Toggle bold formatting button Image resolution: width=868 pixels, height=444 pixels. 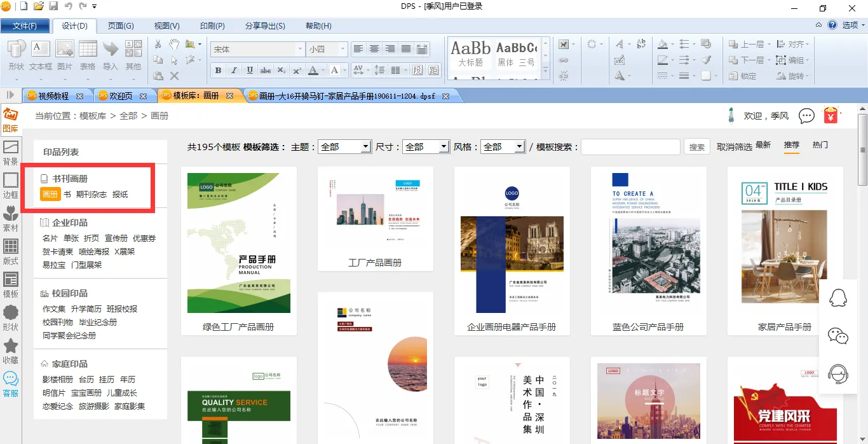218,70
